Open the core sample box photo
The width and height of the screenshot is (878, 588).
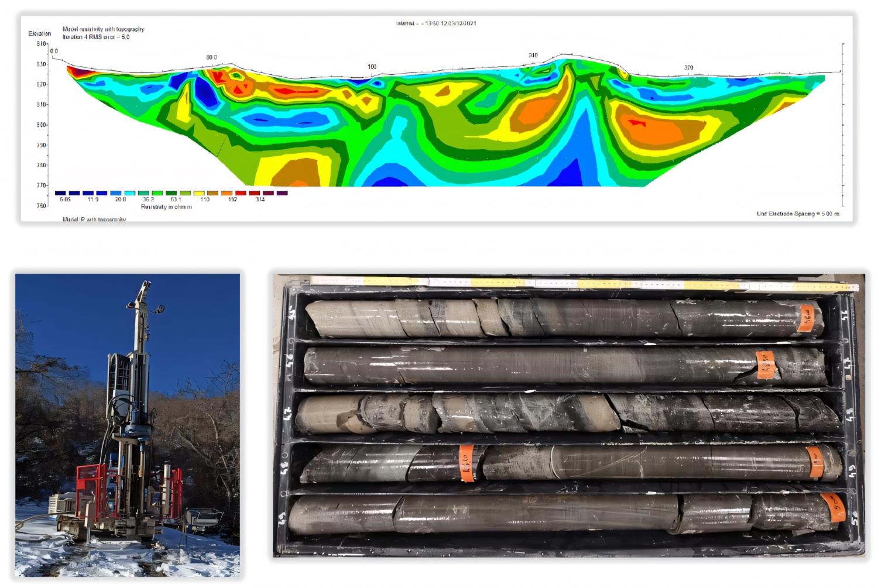click(568, 415)
